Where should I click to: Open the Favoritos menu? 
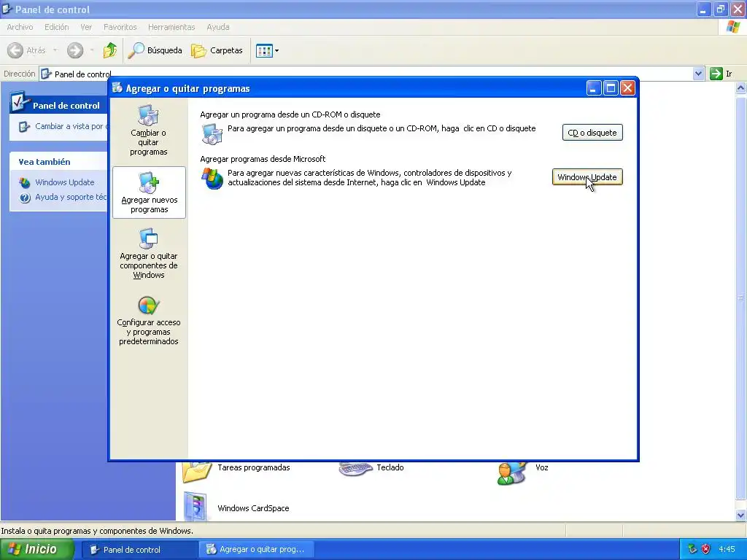pyautogui.click(x=120, y=27)
